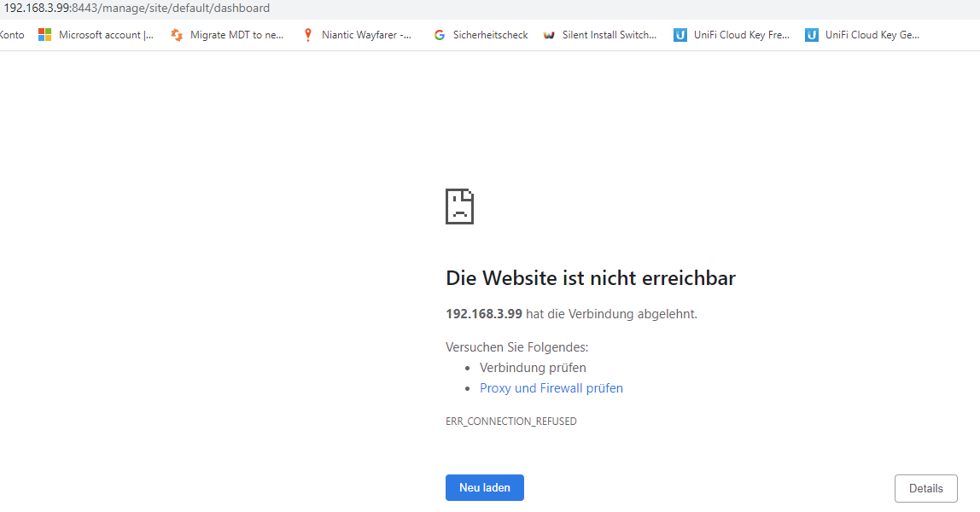Click the Microsoft logo bookmark icon
This screenshot has height=512, width=980.
(x=45, y=35)
